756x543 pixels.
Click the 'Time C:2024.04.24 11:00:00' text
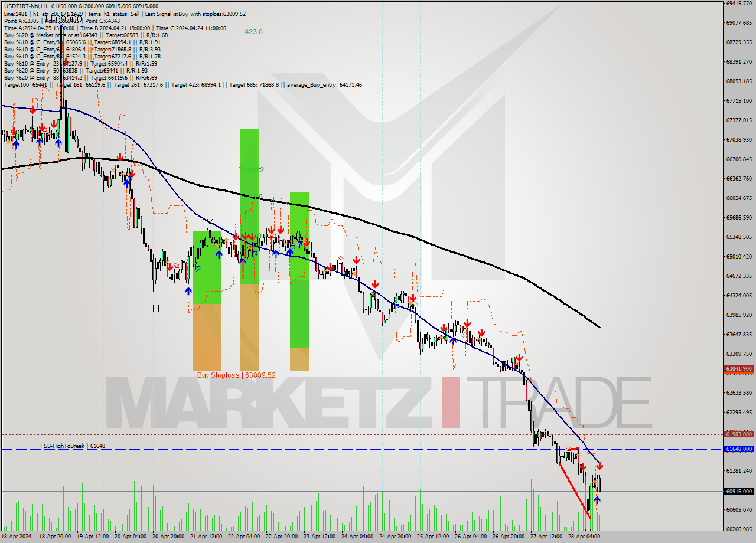click(191, 28)
